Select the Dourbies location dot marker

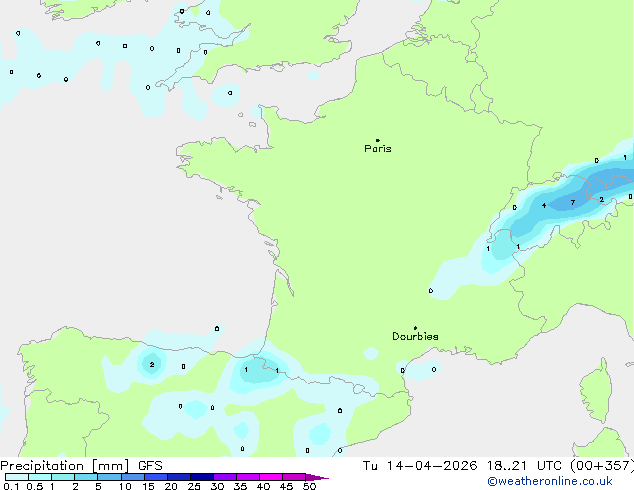(x=415, y=328)
